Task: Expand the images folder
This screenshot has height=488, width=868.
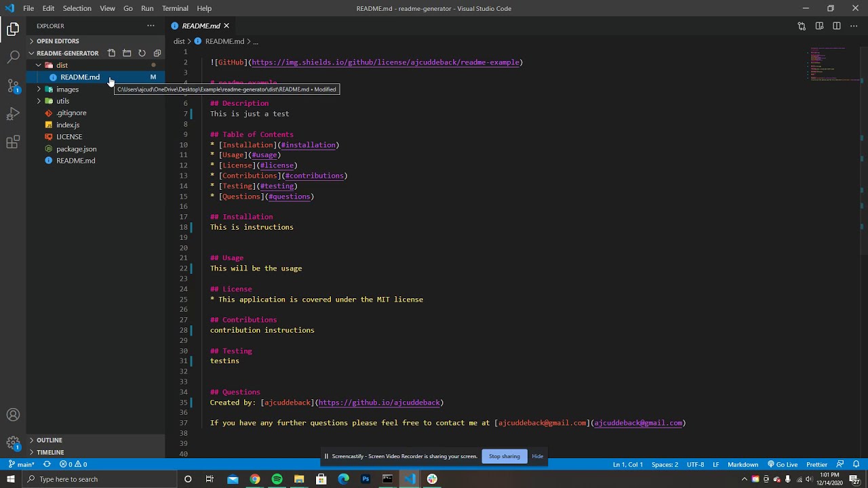Action: (67, 89)
